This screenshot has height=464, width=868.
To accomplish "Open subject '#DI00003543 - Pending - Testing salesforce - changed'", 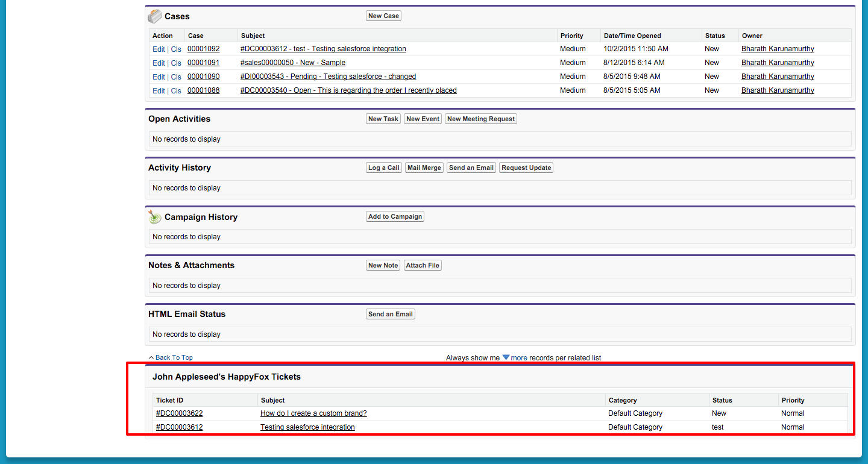I will click(329, 77).
